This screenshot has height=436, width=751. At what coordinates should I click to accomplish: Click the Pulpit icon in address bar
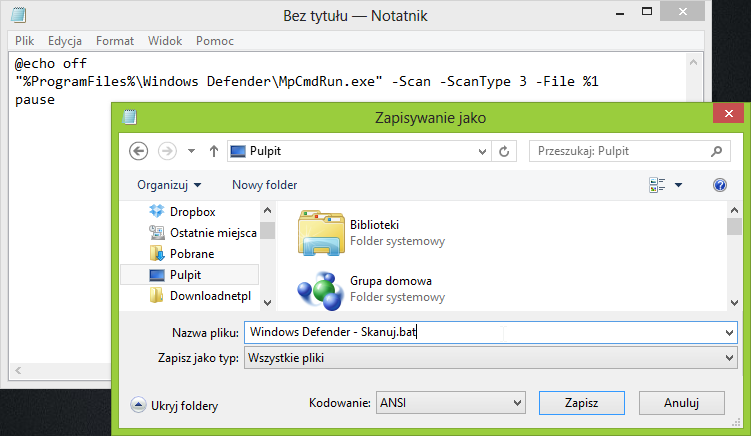[238, 151]
